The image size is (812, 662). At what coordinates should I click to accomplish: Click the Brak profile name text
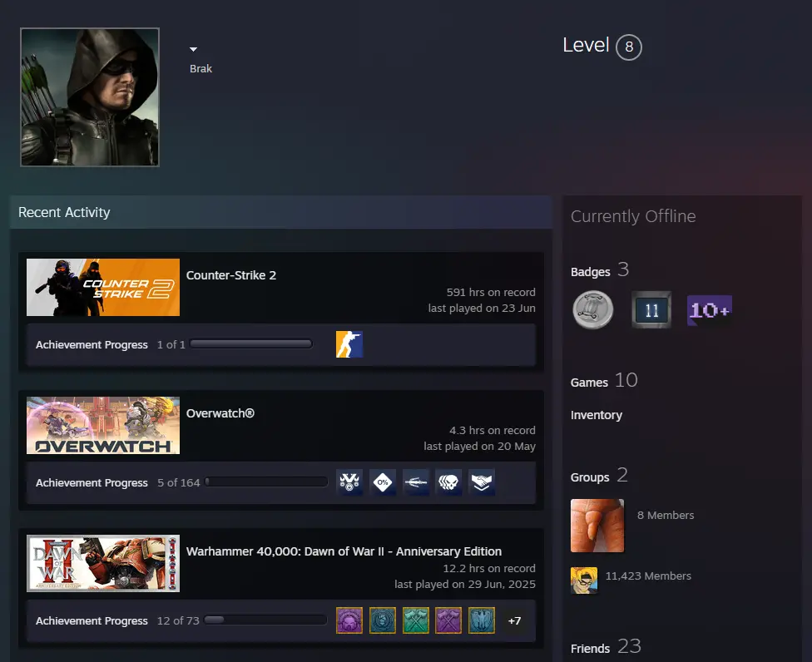pos(201,69)
